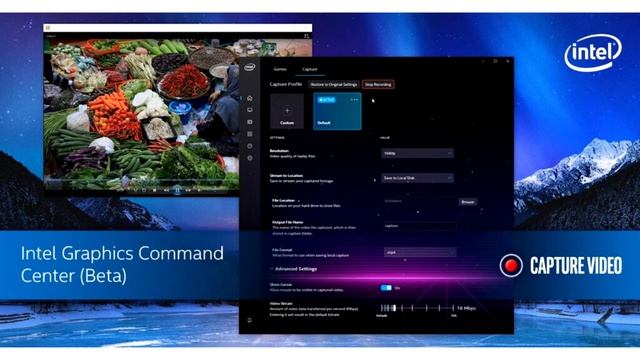Screen dimensions: 640x360
Task: Click the Stop Recording button
Action: point(378,84)
